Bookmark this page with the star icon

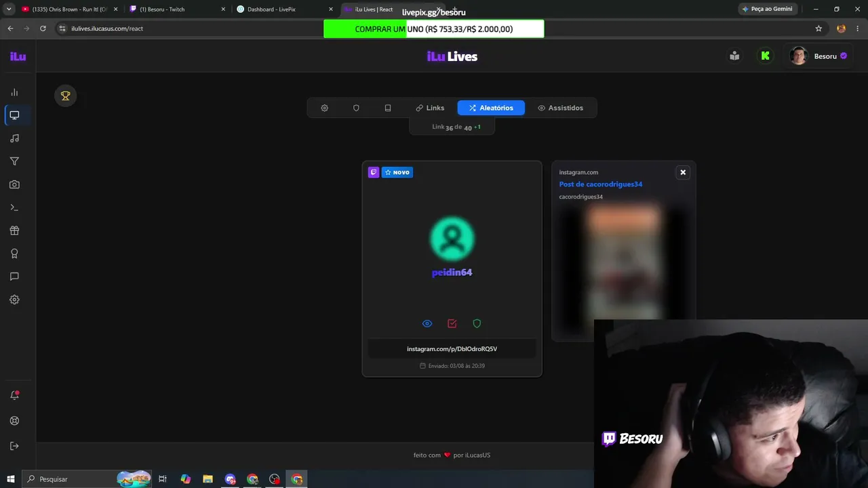pos(818,28)
